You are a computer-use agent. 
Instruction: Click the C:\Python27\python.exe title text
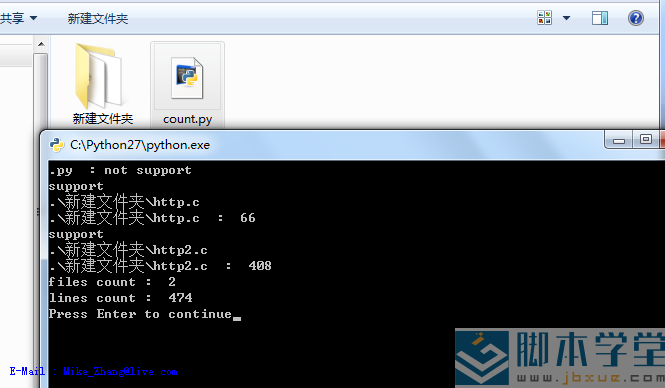[140, 145]
